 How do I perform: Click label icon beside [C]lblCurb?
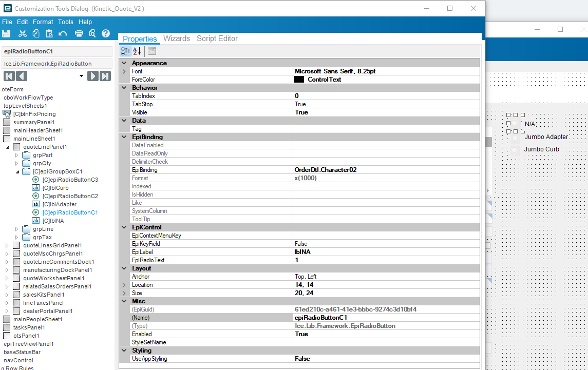[x=35, y=188]
